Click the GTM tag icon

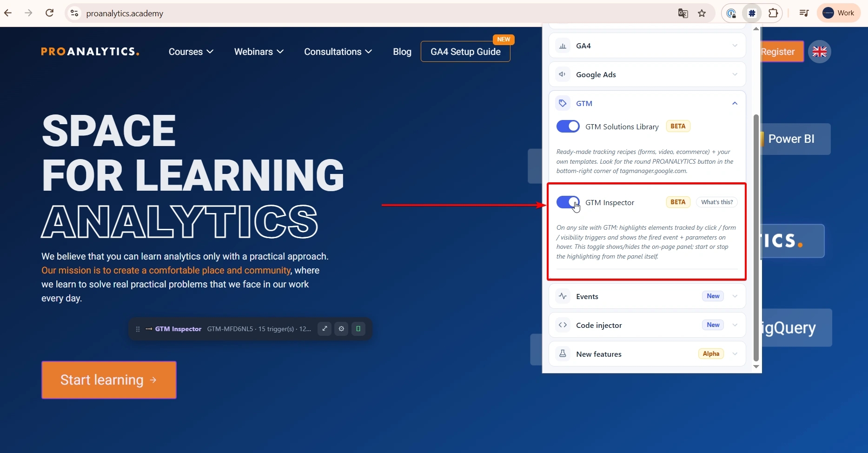(563, 103)
